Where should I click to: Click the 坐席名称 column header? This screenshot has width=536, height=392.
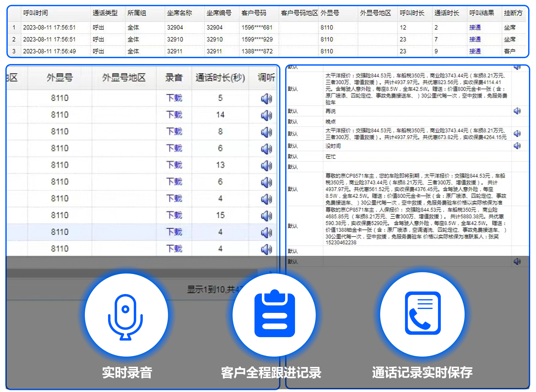[179, 13]
